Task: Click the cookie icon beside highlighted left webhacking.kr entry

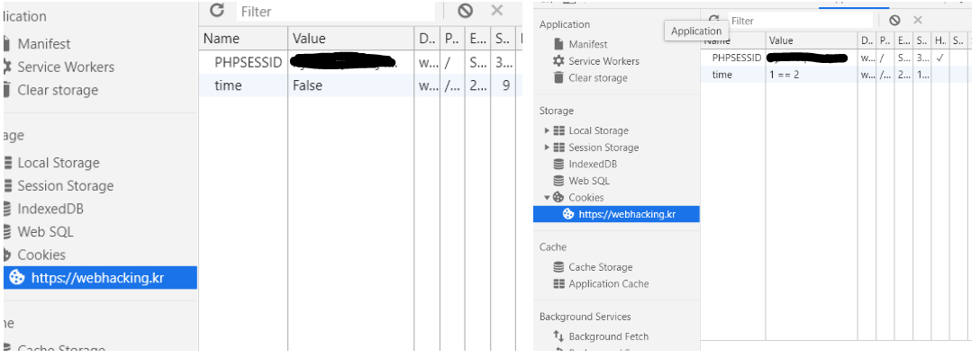Action: click(x=17, y=278)
